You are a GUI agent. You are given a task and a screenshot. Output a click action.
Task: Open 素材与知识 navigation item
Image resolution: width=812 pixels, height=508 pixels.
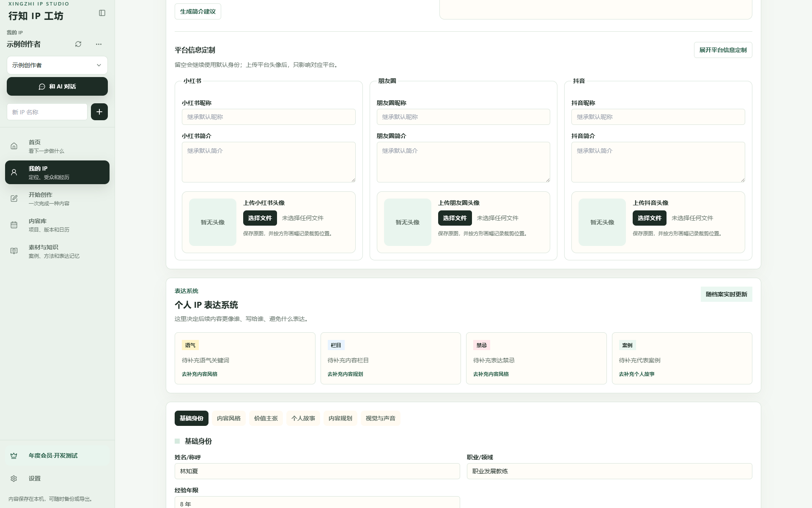point(57,251)
